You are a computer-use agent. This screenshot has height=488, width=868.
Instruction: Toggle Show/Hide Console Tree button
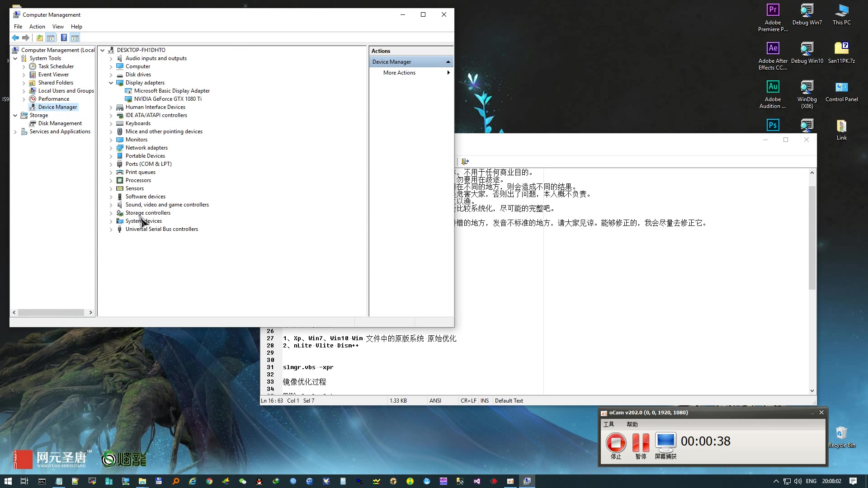[51, 38]
